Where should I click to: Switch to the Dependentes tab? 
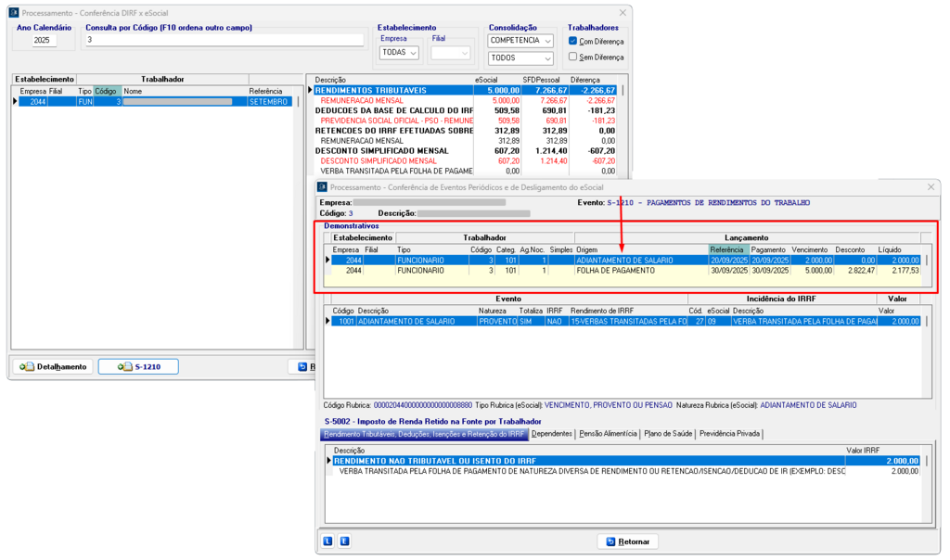pos(551,433)
